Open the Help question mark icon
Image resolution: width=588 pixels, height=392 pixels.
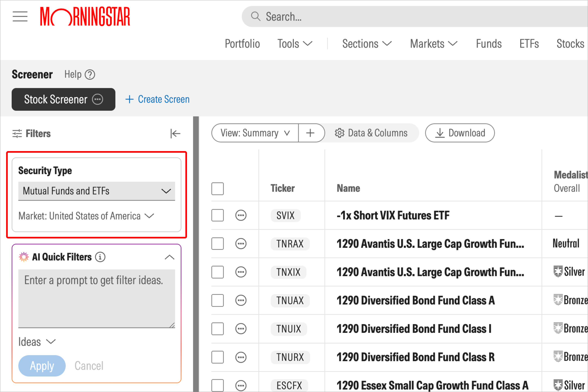click(x=90, y=75)
